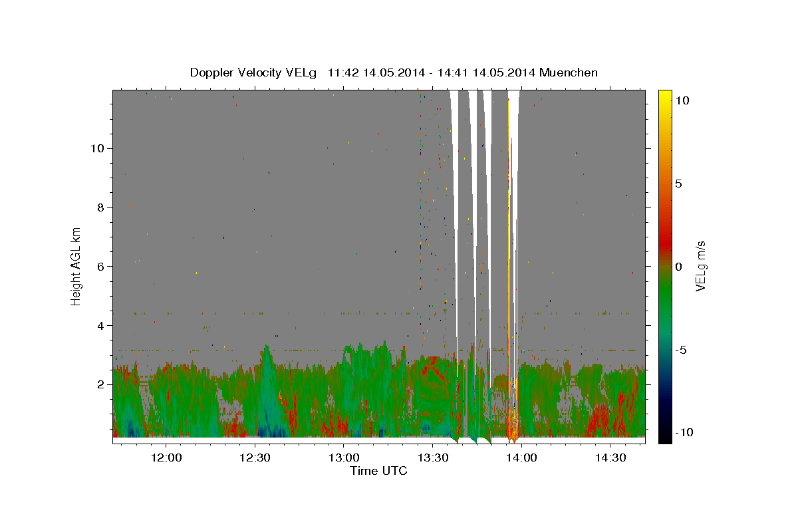Click the 'Height AGL km' axis label
Viewport: 798px width, 532px height.
click(76, 265)
